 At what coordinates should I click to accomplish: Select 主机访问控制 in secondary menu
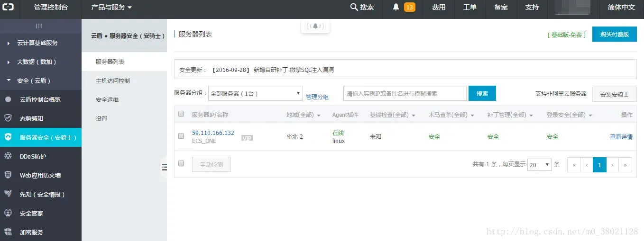coord(124,80)
